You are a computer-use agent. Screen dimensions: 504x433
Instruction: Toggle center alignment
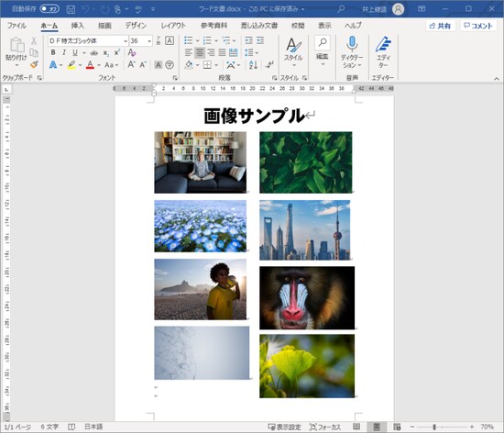click(200, 52)
